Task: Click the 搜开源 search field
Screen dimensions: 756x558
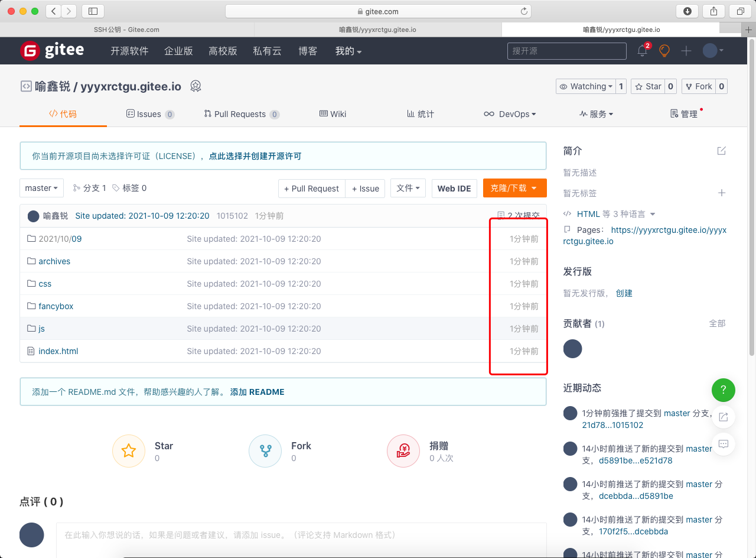Action: coord(567,51)
